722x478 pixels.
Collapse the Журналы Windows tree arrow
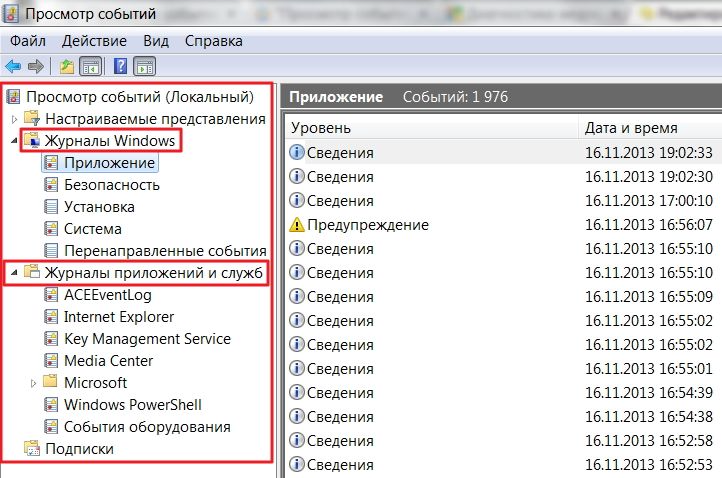pos(14,141)
